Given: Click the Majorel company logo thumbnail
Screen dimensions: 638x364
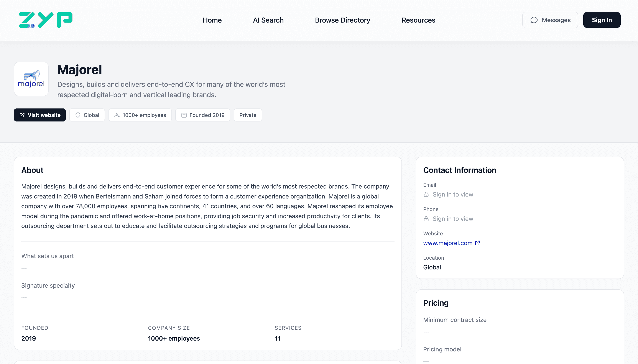Looking at the screenshot, I should click(31, 79).
